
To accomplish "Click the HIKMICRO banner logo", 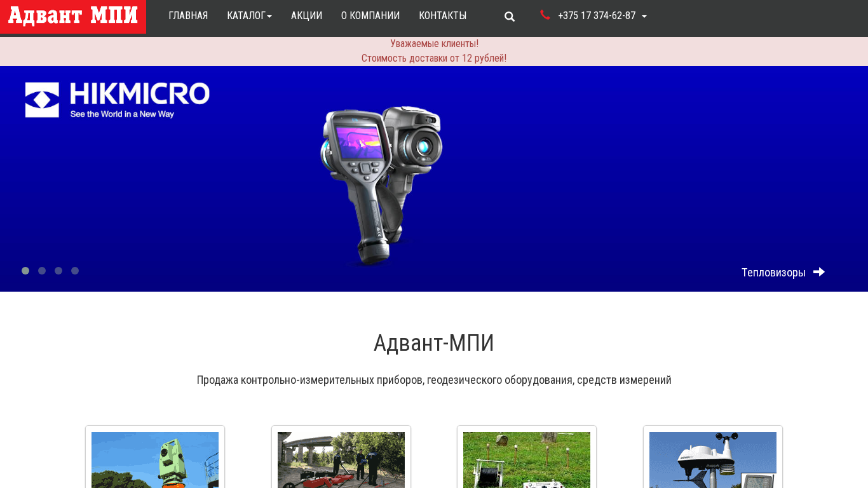I will coord(118,100).
